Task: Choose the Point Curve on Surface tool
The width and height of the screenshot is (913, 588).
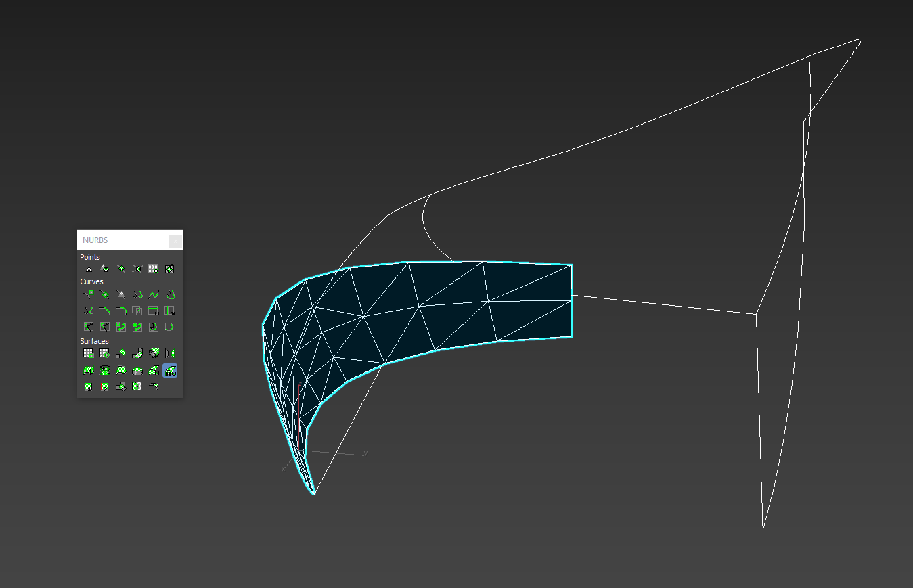Action: coord(137,327)
